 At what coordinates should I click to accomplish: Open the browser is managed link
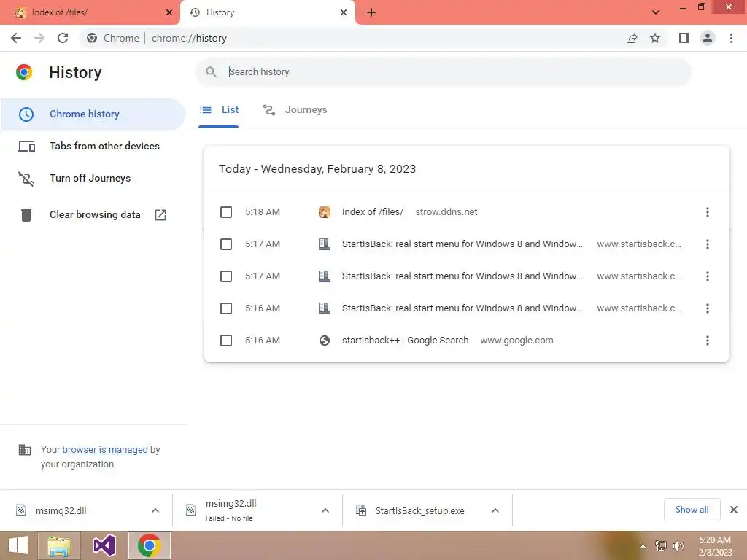pyautogui.click(x=105, y=449)
